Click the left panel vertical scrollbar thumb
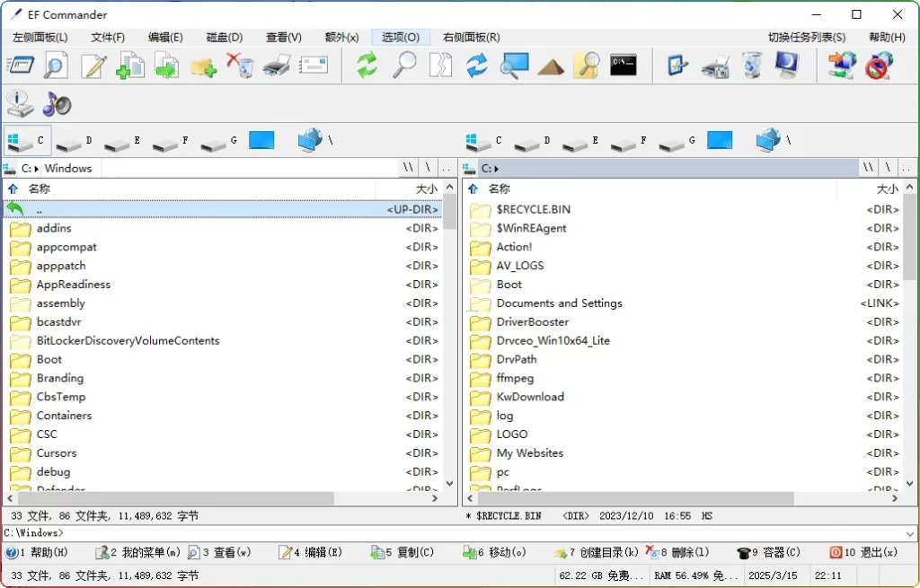This screenshot has height=588, width=920. tap(449, 212)
